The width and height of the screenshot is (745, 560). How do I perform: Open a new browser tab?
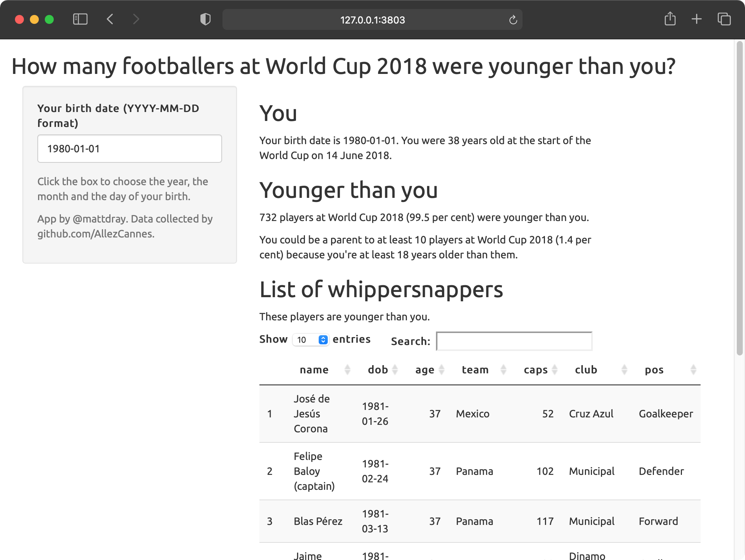coord(696,19)
